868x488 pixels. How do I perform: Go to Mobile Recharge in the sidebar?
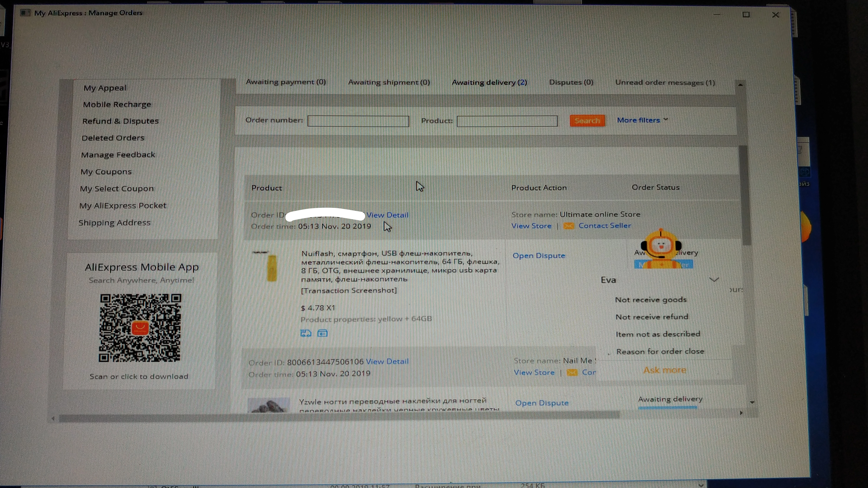coord(117,104)
